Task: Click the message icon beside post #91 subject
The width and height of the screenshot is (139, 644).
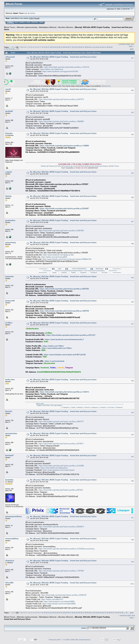Action: coord(28,324)
